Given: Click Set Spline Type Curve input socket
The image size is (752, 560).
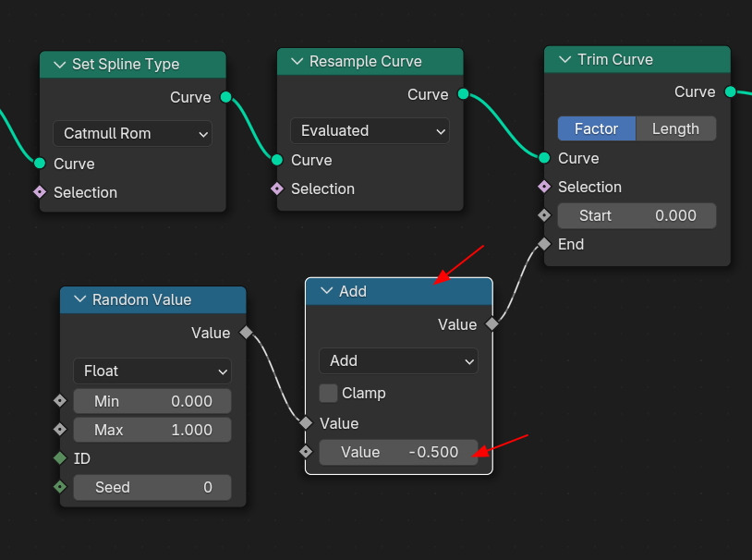Looking at the screenshot, I should 40,164.
